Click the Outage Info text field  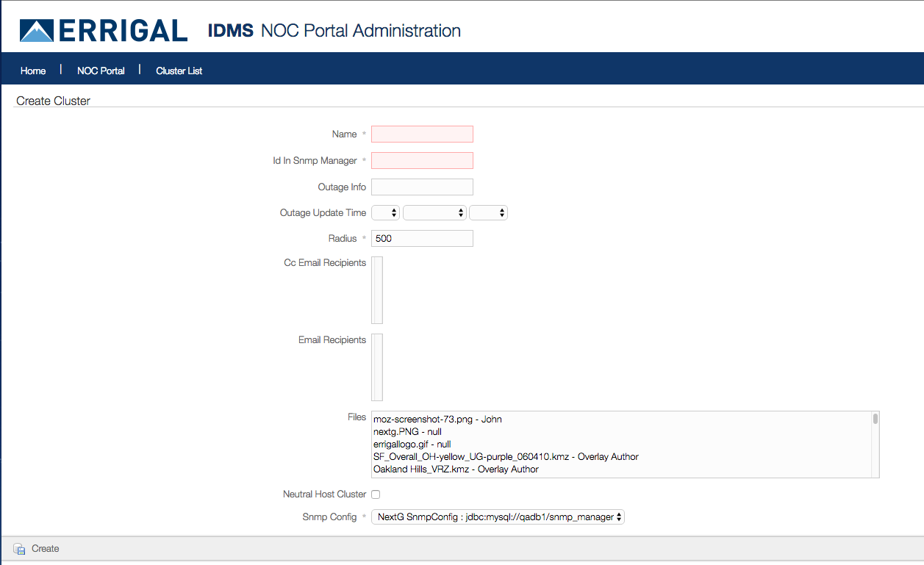[422, 187]
